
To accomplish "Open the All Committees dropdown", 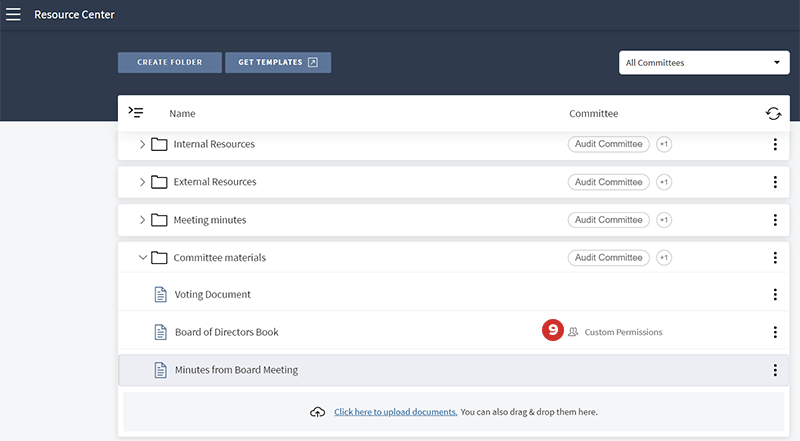I will [x=704, y=63].
